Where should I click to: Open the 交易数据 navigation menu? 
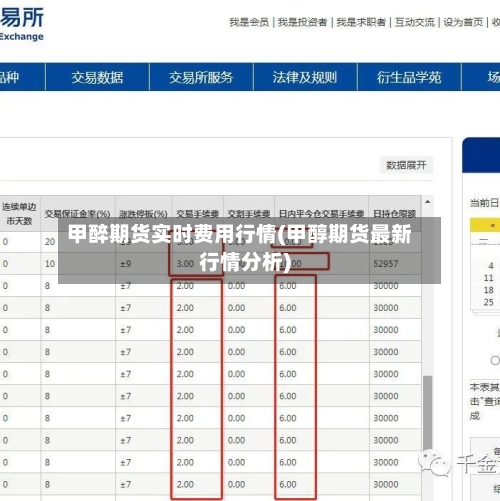[x=97, y=77]
